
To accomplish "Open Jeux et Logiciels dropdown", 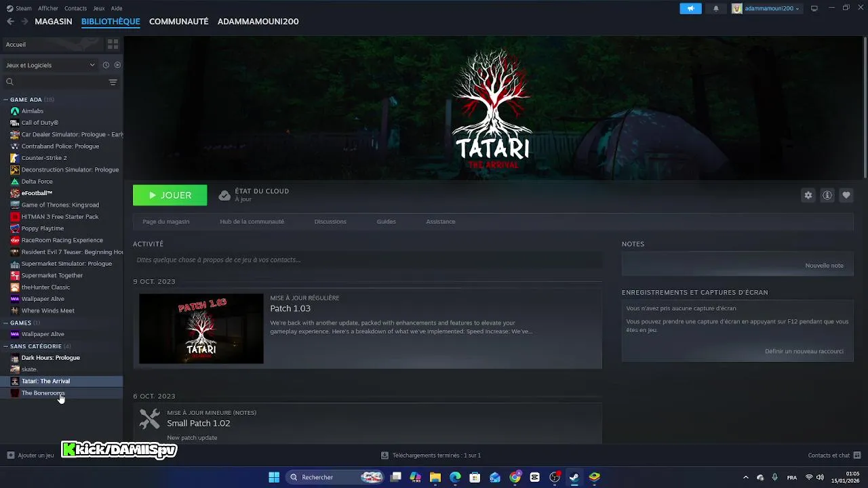I will 50,65.
